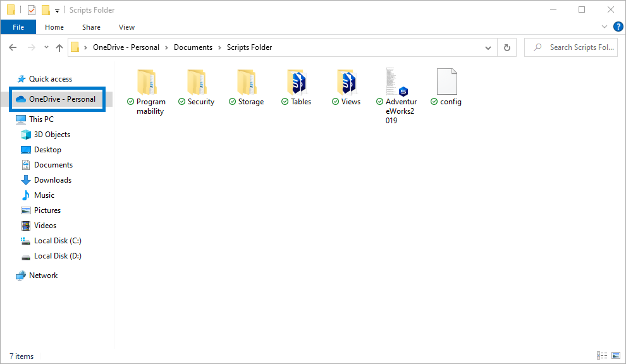Expand the chevron after Documents breadcrumb
This screenshot has width=626, height=364.
(219, 47)
